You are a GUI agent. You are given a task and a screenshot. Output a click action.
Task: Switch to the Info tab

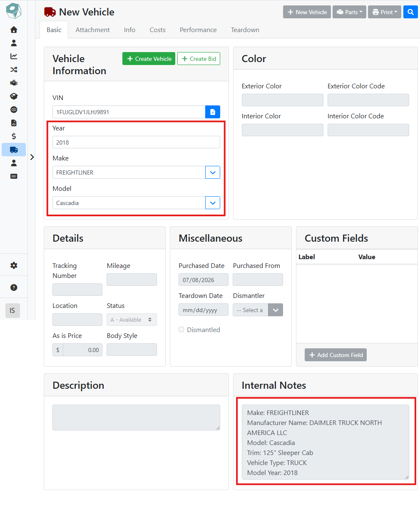[129, 30]
